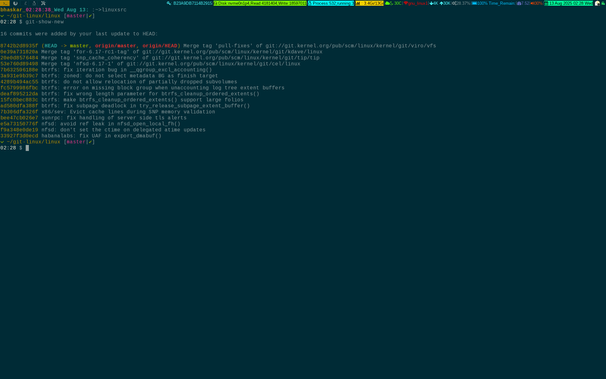This screenshot has width=606, height=379.
Task: Click the 'for-6.17-rc1-tag' merge commit line
Action: [161, 52]
